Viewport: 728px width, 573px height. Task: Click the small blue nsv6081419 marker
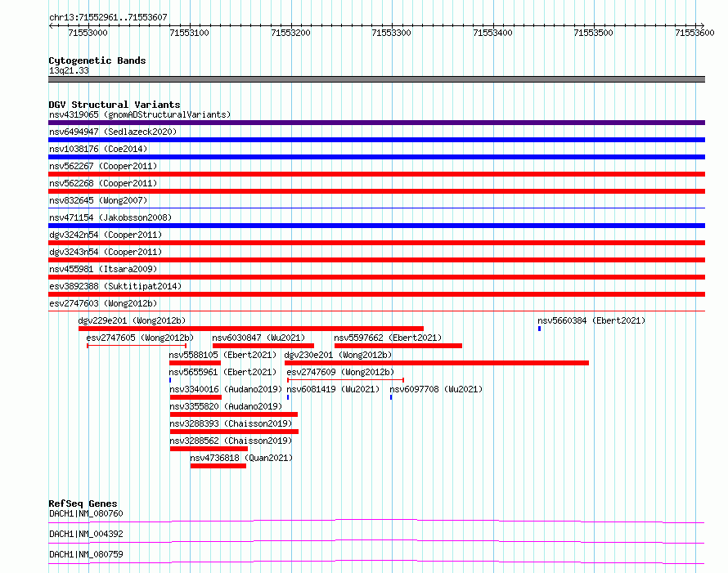click(x=288, y=397)
